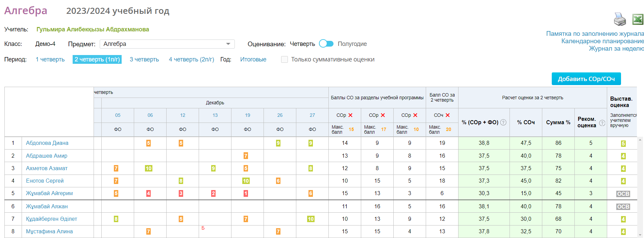
Task: Switch to 3 четверть period
Action: 144,59
